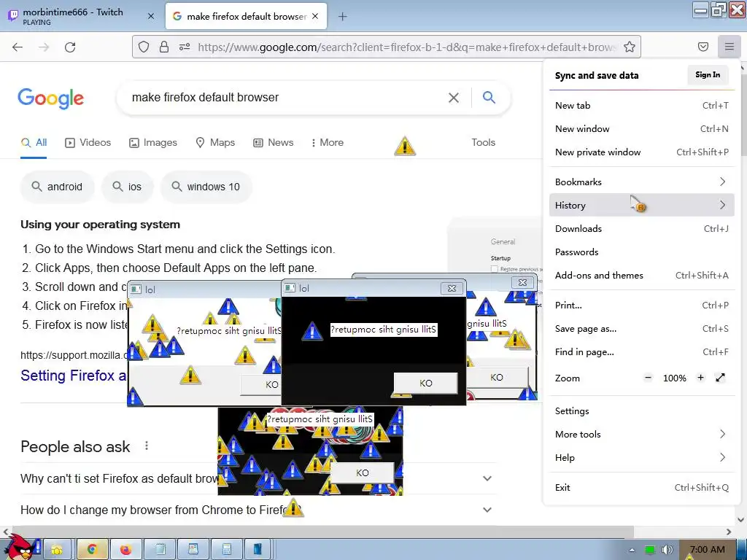Click the Angry Bird start button
This screenshot has width=747, height=560.
pos(19,548)
